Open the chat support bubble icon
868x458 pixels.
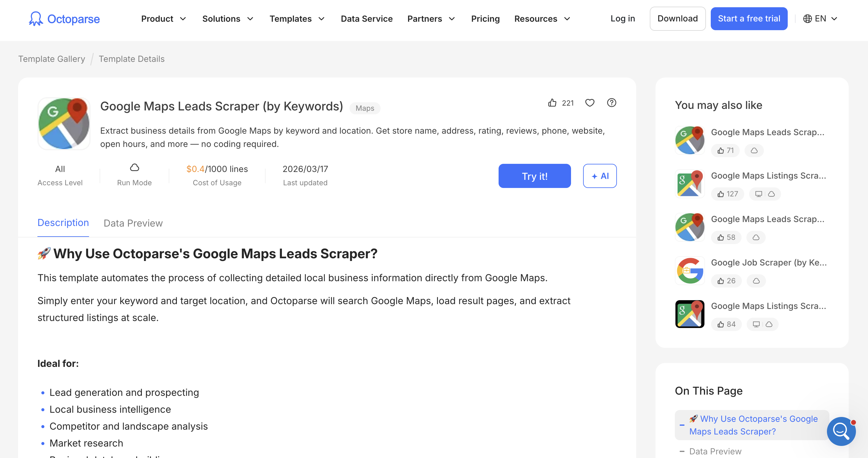click(841, 431)
